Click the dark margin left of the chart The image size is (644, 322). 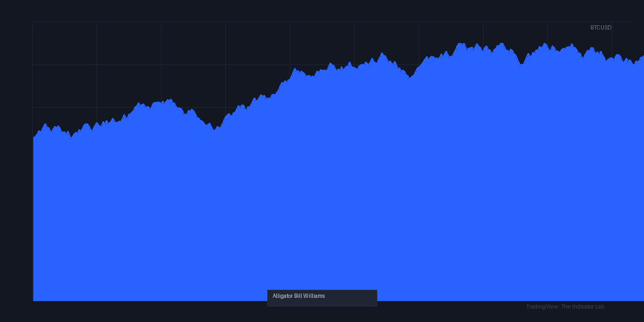pos(16,161)
